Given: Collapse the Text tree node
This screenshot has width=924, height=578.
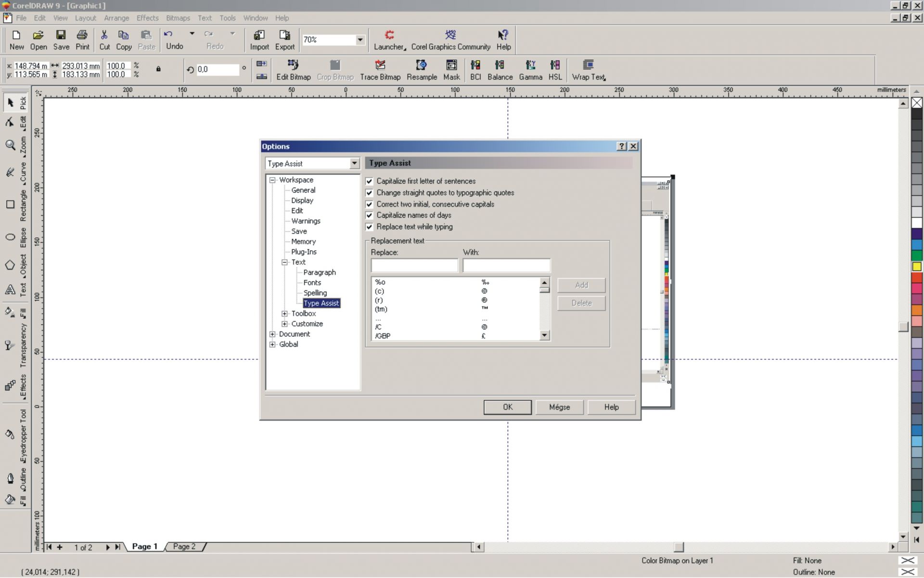Looking at the screenshot, I should pyautogui.click(x=284, y=262).
